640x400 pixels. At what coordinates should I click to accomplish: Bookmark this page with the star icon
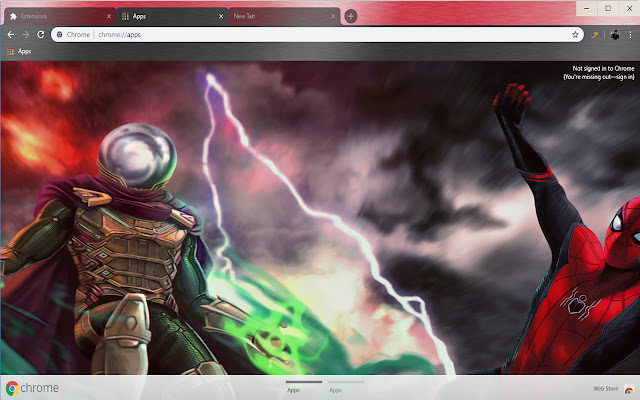(x=575, y=35)
